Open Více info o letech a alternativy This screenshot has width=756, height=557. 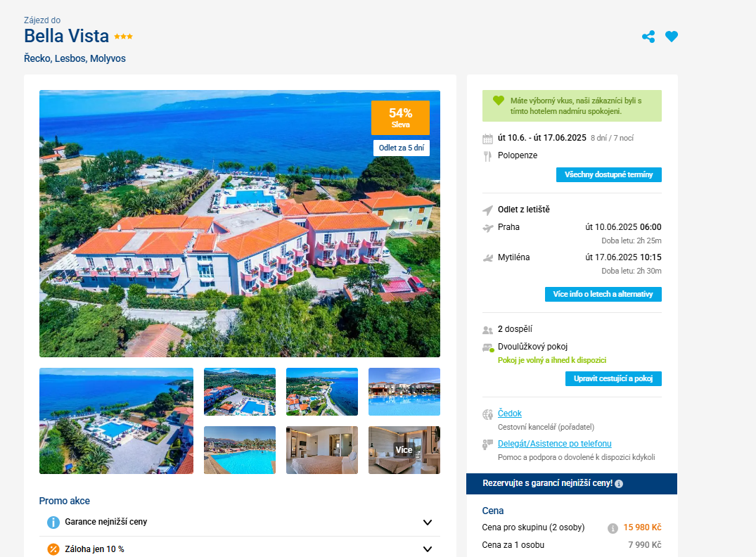tap(603, 294)
